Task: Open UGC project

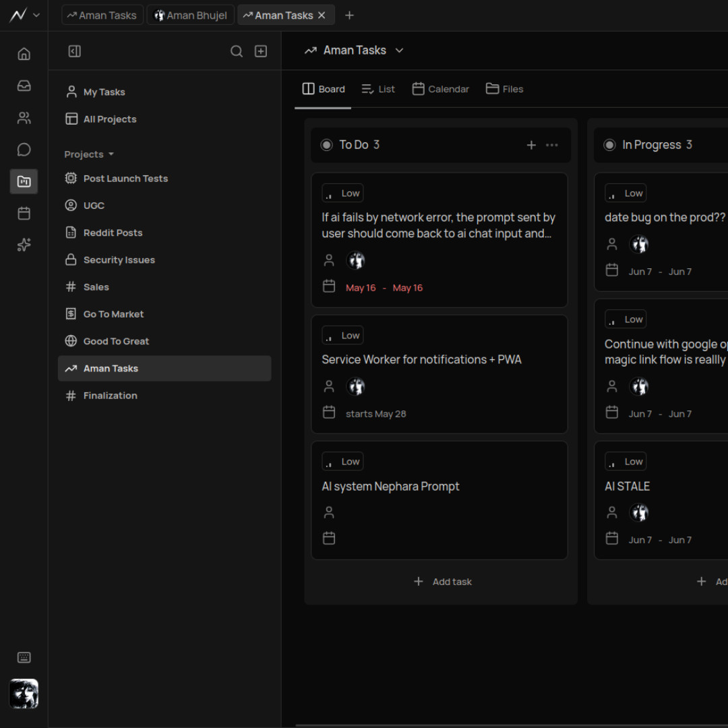Action: pos(164,205)
